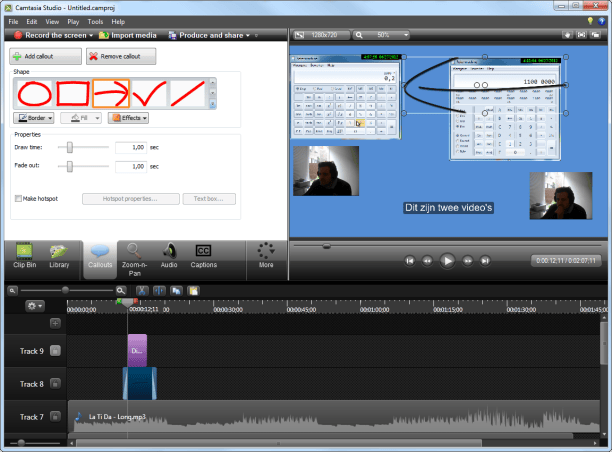Click the Fade out value field
Screen dimensions: 612x452
pyautogui.click(x=131, y=167)
